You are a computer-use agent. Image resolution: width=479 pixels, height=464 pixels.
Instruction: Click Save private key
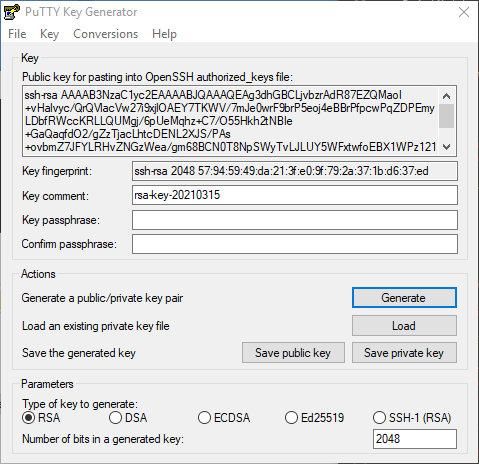(x=404, y=353)
